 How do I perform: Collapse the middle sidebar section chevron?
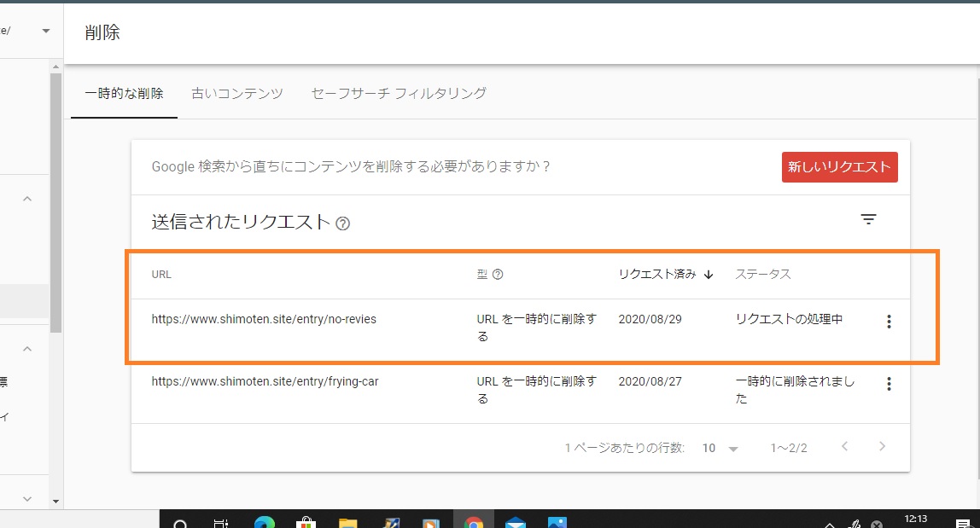point(26,349)
